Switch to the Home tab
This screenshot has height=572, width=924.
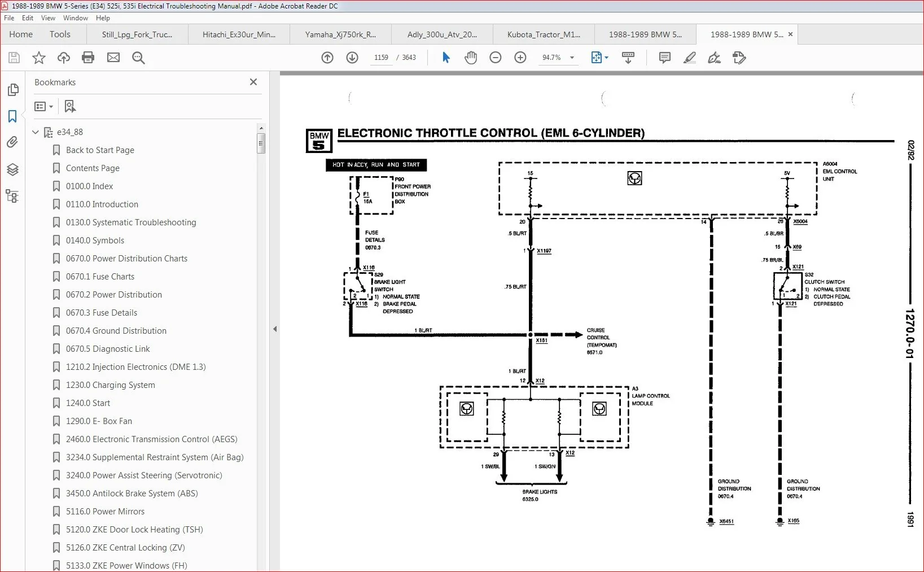(21, 34)
